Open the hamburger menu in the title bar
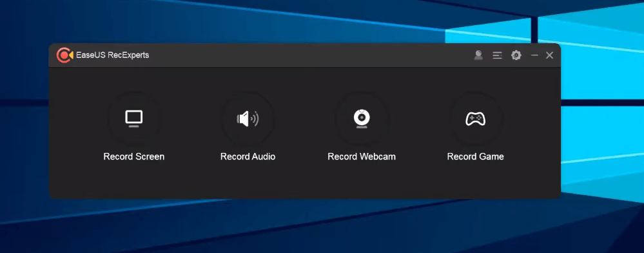Viewport: 644px width, 253px height. 498,56
